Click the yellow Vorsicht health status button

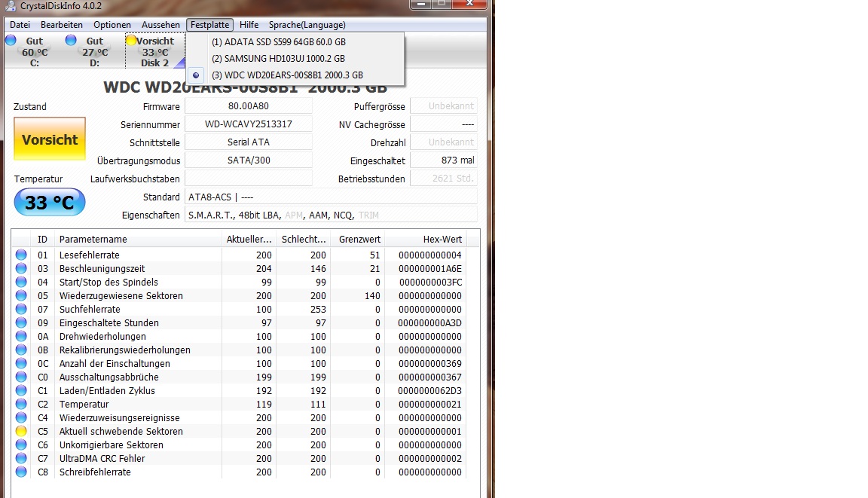pyautogui.click(x=50, y=139)
